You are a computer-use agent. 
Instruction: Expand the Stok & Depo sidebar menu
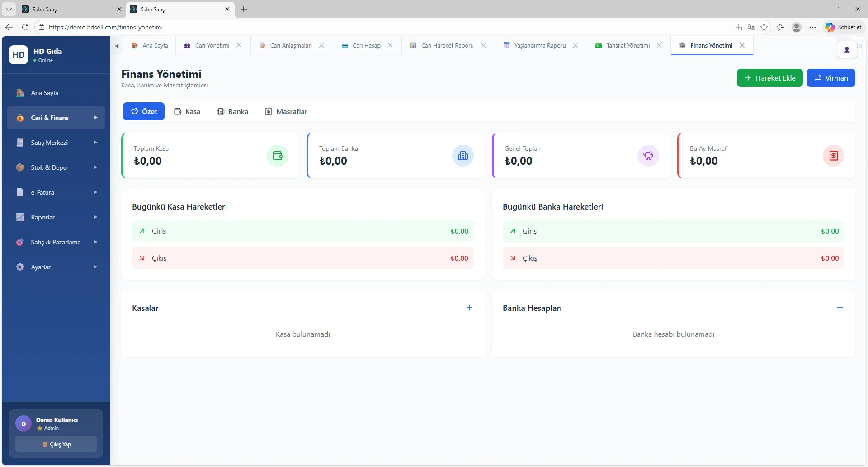(x=56, y=167)
